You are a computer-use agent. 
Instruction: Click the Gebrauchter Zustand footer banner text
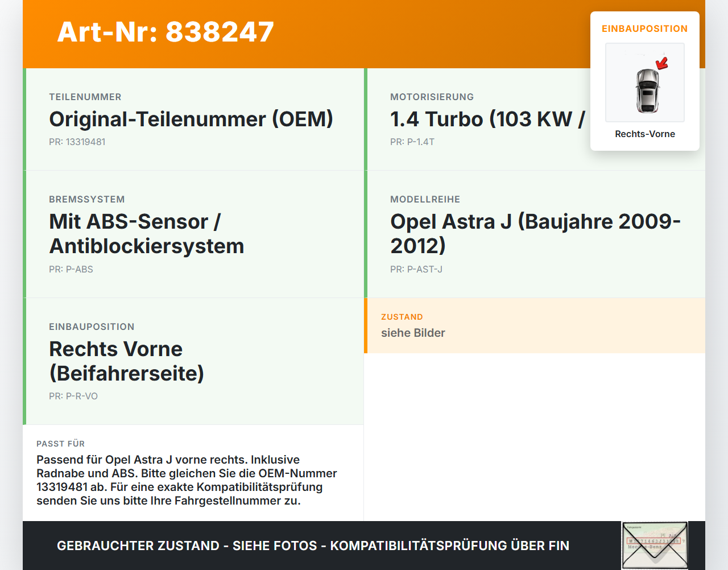[x=313, y=546]
